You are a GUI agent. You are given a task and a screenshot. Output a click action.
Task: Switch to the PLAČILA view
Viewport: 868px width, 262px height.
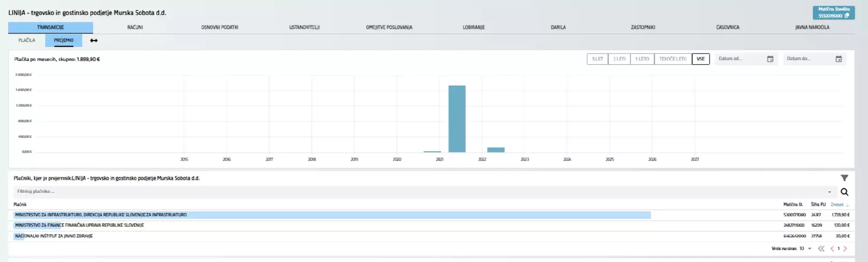27,40
